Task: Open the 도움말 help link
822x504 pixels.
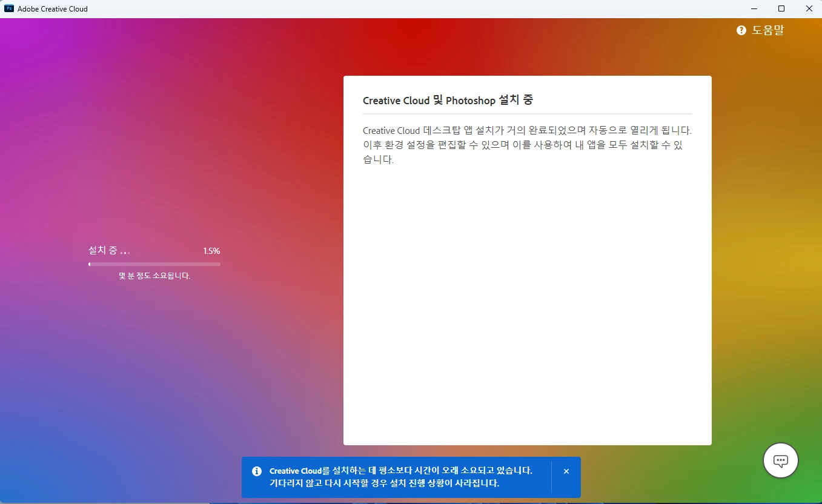Action: click(x=767, y=30)
